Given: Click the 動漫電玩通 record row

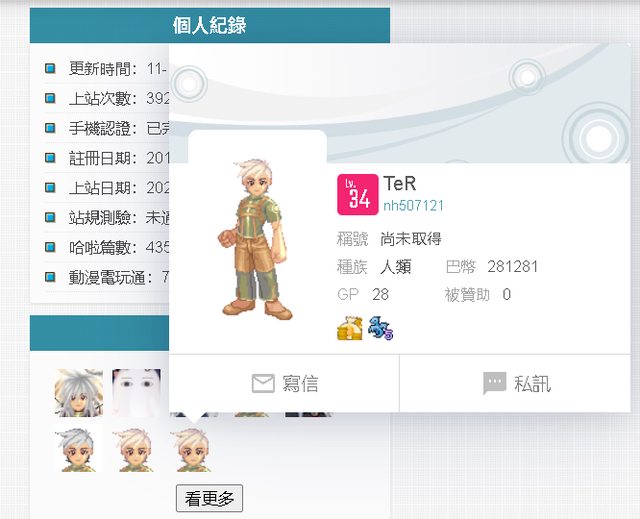Looking at the screenshot, I should pos(107,277).
